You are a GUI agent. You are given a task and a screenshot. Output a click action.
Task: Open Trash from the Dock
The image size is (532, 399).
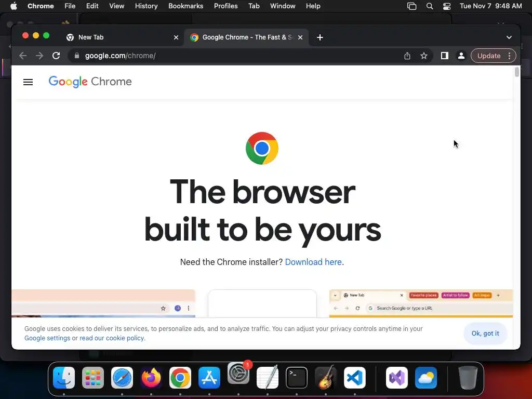pos(468,378)
